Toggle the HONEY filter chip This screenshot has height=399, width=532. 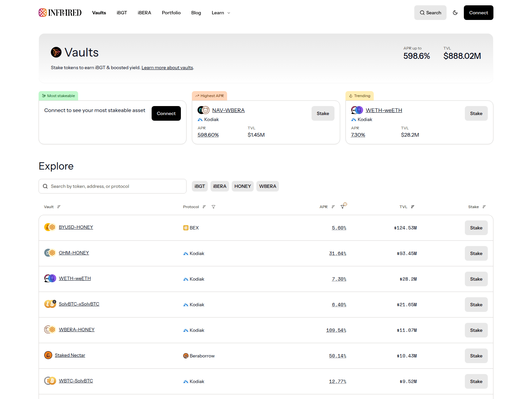[243, 186]
